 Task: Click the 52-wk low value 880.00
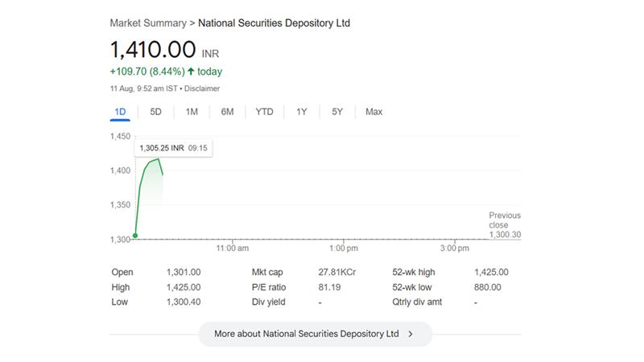pos(487,287)
